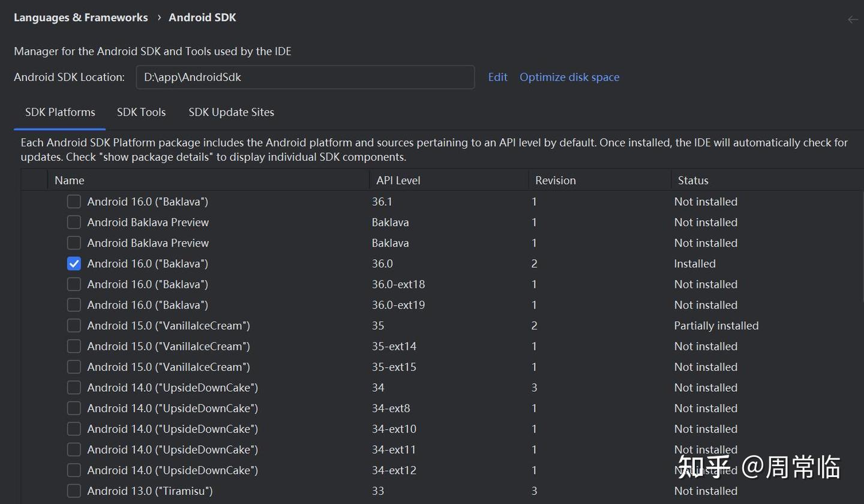The image size is (864, 504).
Task: Click the Android SDK Location path field
Action: point(305,77)
